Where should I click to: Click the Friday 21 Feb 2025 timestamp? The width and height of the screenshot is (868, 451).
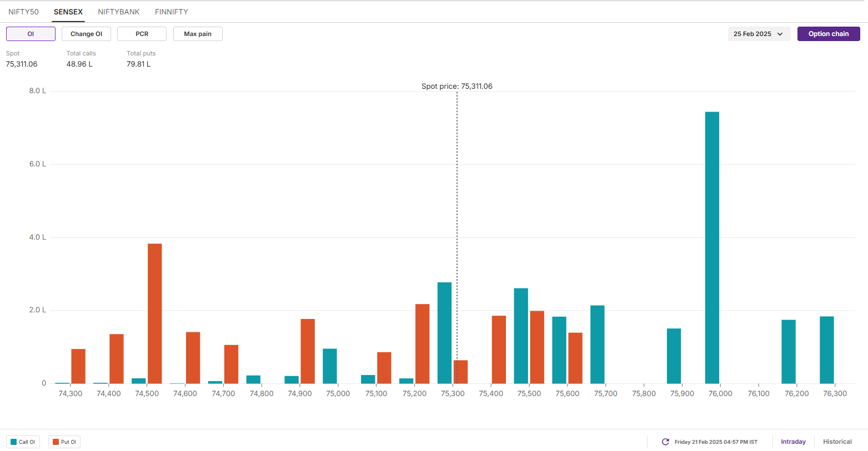click(716, 442)
